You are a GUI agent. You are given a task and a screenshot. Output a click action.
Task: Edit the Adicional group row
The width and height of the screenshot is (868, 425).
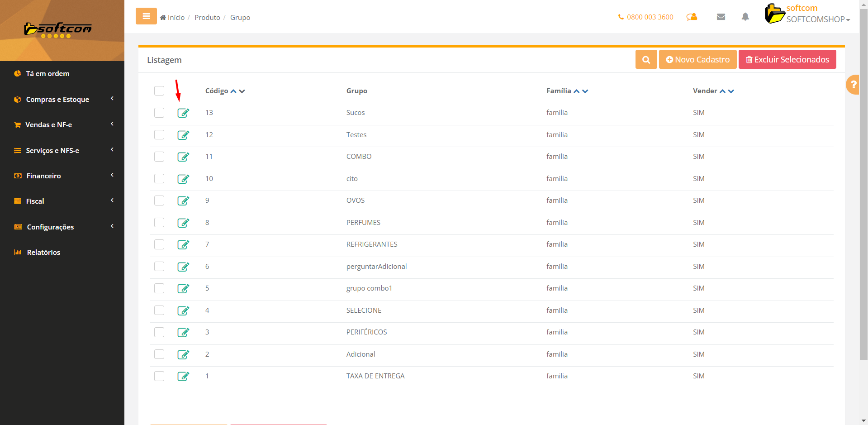point(183,354)
